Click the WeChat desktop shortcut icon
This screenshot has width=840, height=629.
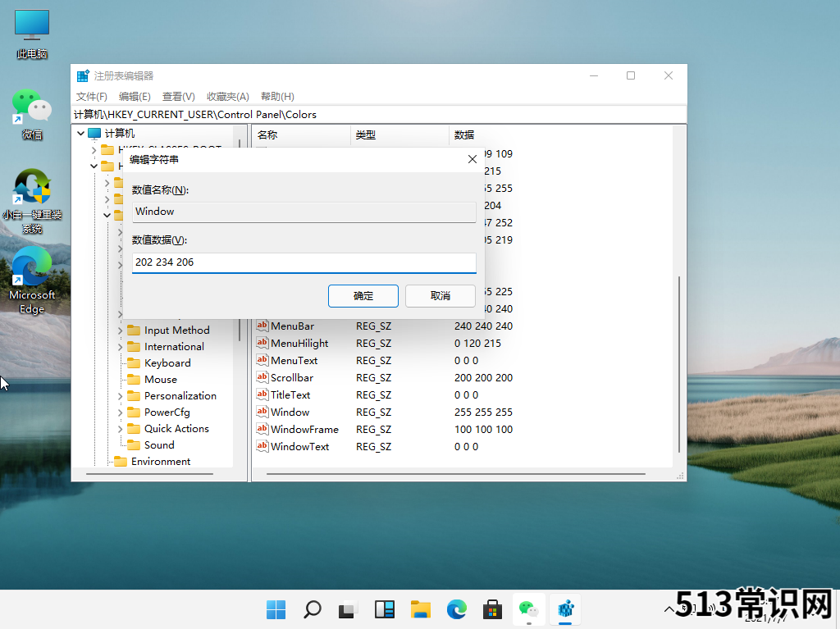coord(31,107)
